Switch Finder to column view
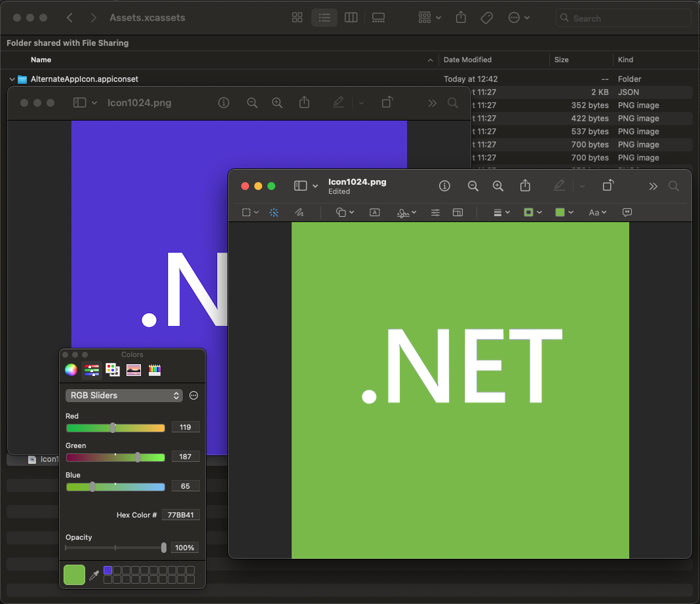The image size is (700, 604). point(351,18)
